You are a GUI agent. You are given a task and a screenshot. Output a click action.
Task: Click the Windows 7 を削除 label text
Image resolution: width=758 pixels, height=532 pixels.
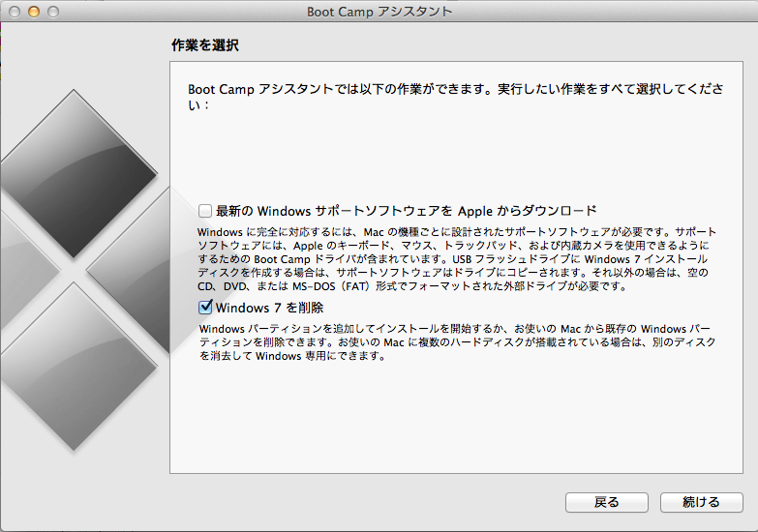coord(269,308)
